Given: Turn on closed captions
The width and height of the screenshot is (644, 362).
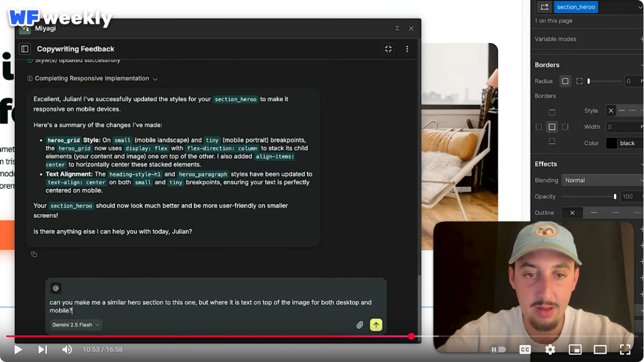Looking at the screenshot, I should (525, 349).
